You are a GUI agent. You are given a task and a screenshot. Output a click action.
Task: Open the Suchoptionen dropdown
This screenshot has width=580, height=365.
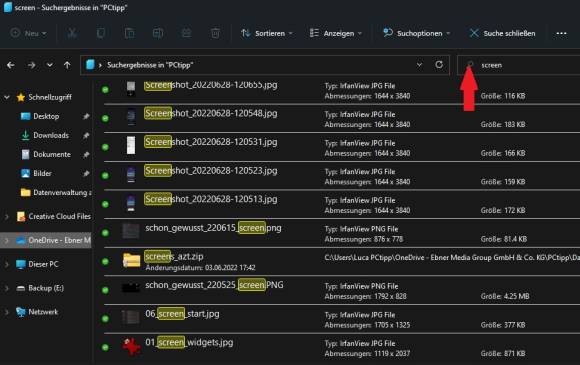click(x=417, y=33)
